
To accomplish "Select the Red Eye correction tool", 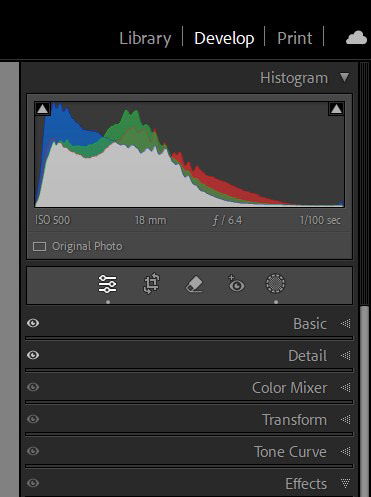I will pyautogui.click(x=236, y=284).
